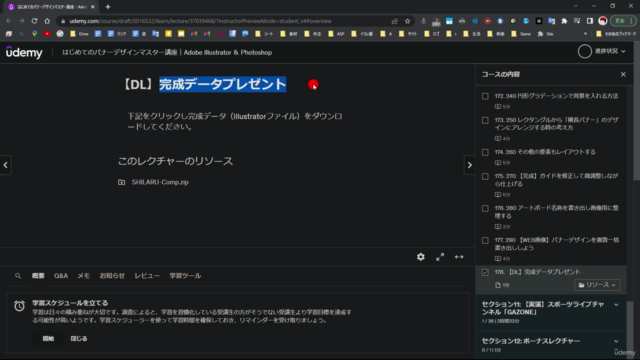Select the レビュー tab
This screenshot has height=360, width=640.
147,276
